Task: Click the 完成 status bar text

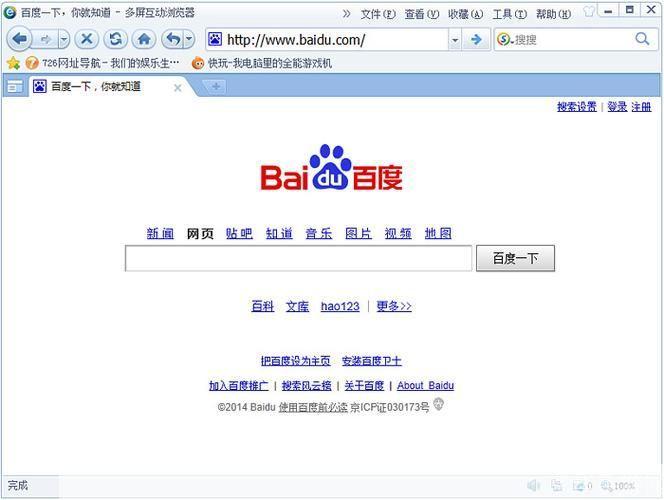Action: [18, 485]
